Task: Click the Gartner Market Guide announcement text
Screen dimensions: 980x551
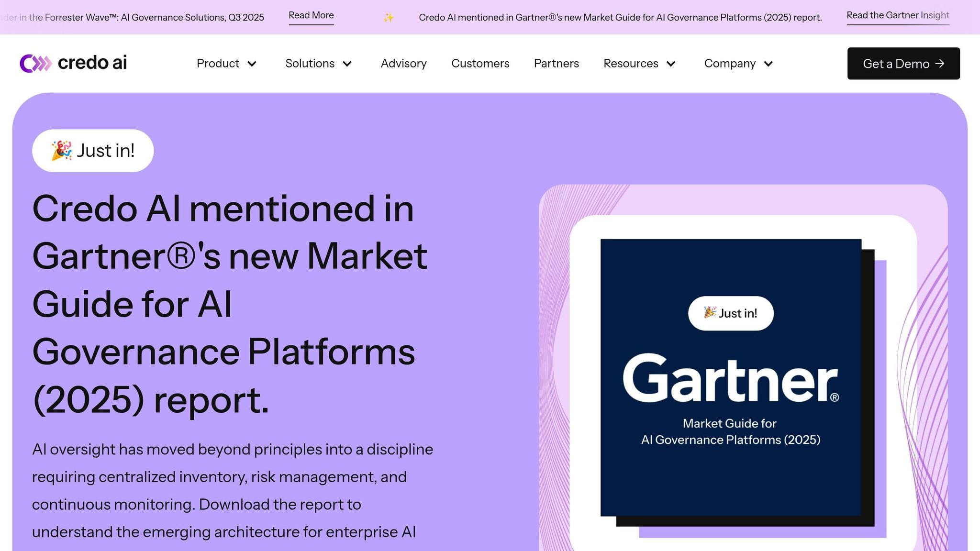Action: coord(620,18)
